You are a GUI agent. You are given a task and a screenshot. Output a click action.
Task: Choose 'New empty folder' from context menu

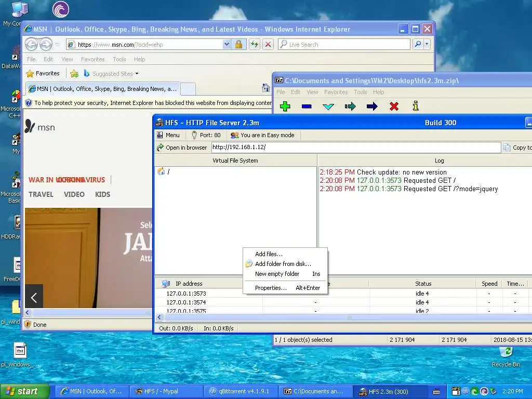coord(285,274)
